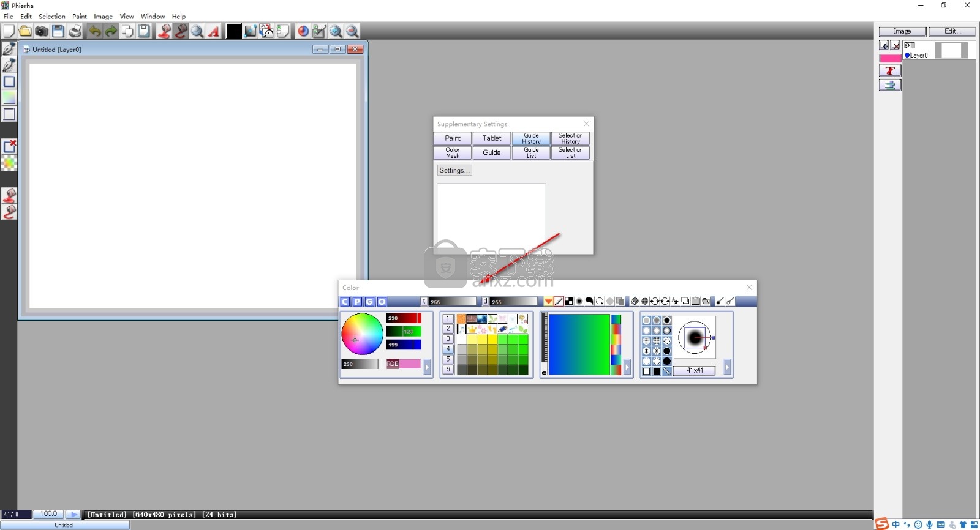Click the Settings... button
The width and height of the screenshot is (980, 530).
coord(454,171)
